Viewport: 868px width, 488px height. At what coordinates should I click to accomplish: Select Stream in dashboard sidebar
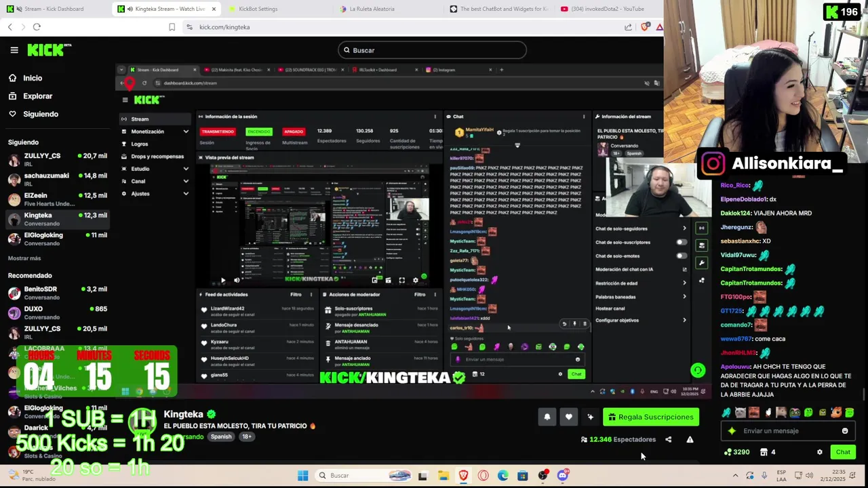tap(156, 119)
